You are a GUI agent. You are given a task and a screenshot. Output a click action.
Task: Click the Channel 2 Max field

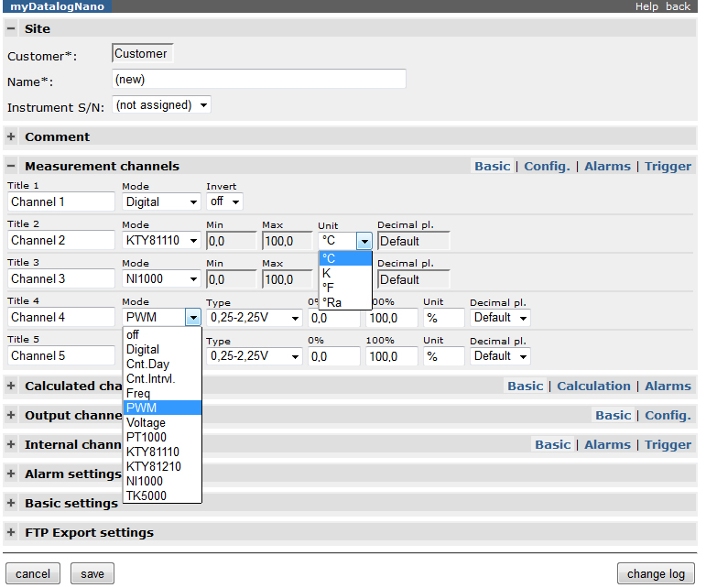click(288, 241)
